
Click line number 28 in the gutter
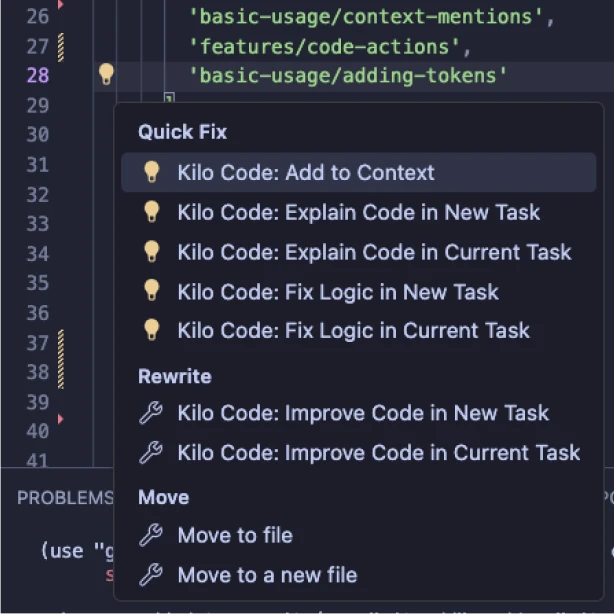pyautogui.click(x=38, y=75)
